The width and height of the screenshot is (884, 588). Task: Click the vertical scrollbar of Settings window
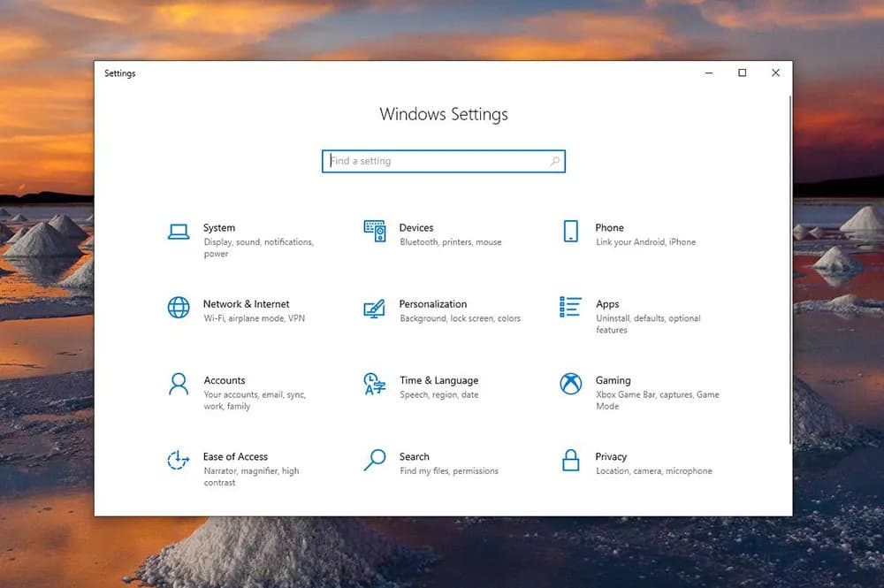(x=789, y=265)
